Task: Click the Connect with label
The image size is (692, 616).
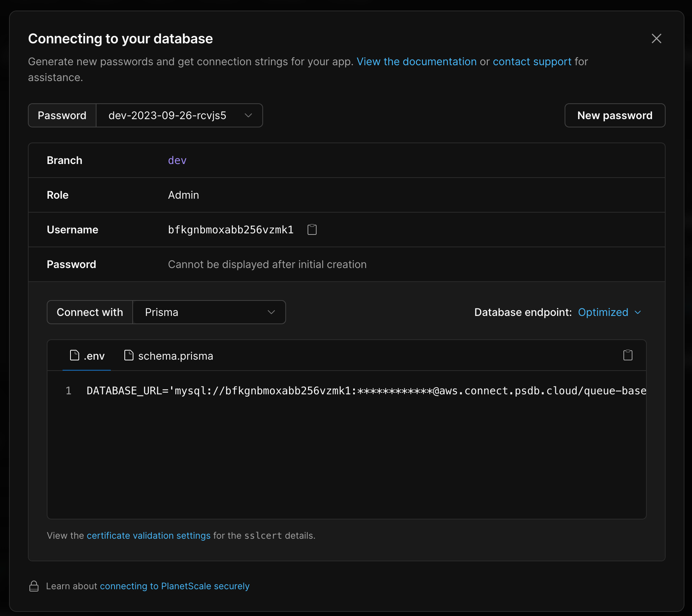Action: [90, 312]
